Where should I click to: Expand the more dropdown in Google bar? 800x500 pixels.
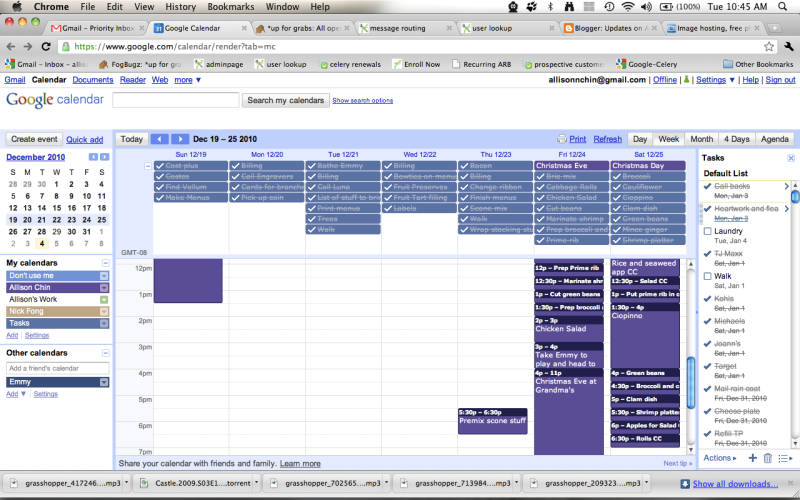[188, 80]
